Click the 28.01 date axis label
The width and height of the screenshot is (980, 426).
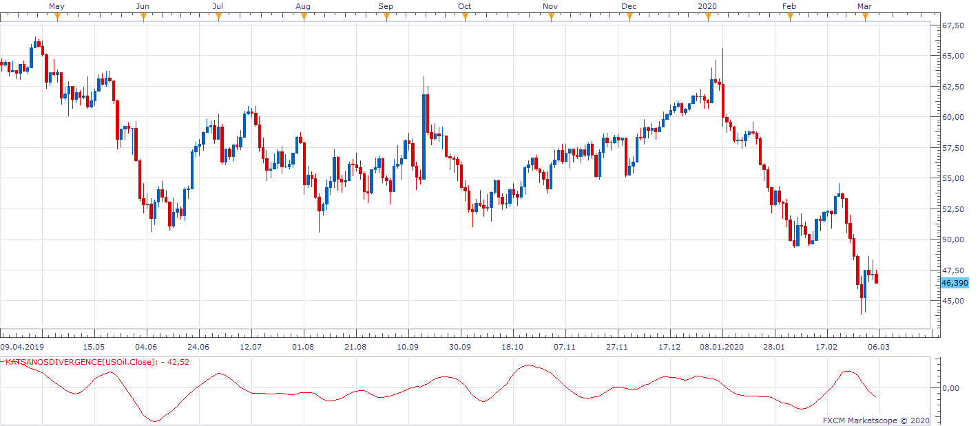coord(774,347)
